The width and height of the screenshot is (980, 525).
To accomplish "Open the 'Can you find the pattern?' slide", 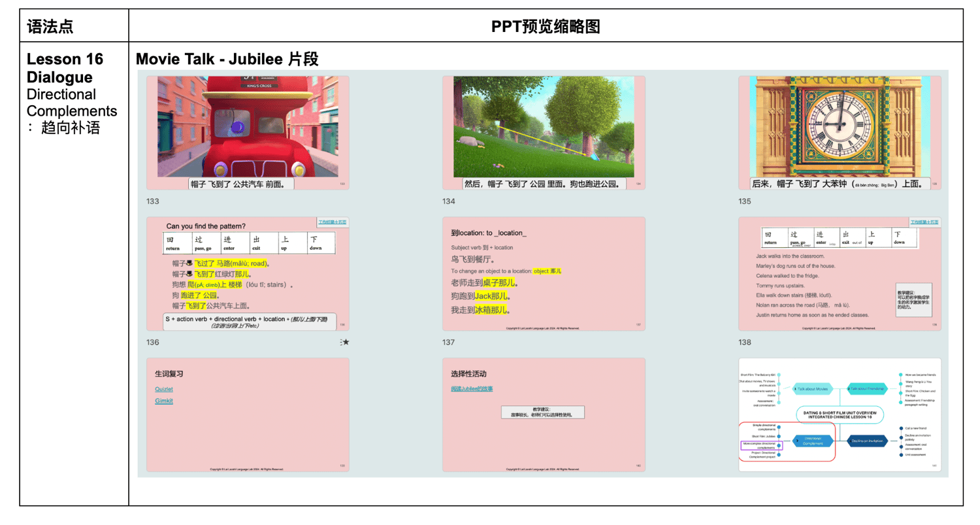I will [x=248, y=274].
